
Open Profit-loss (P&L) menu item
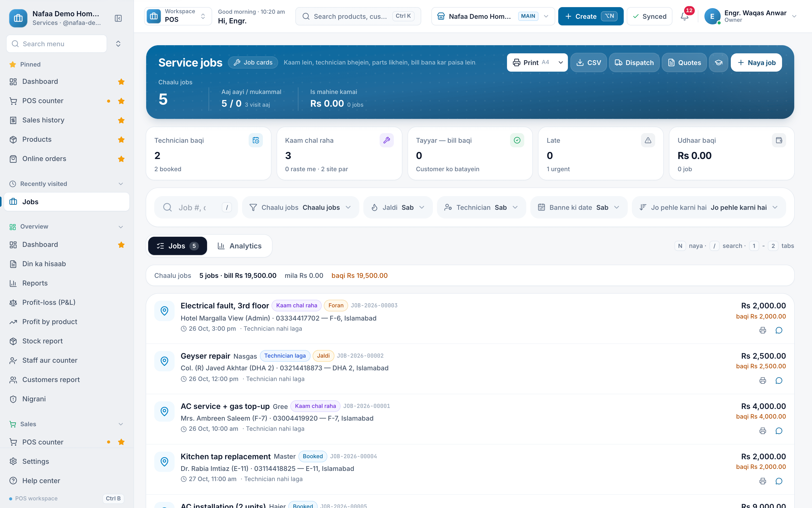coord(66,302)
